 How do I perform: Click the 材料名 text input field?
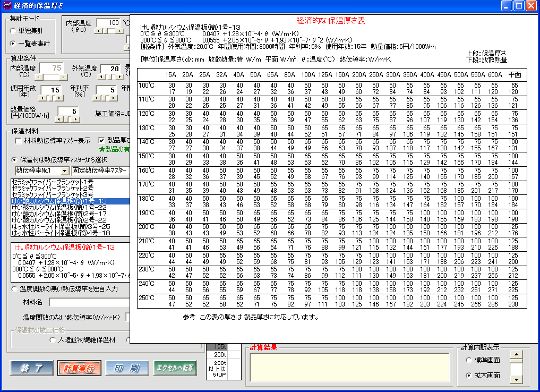pos(88,302)
